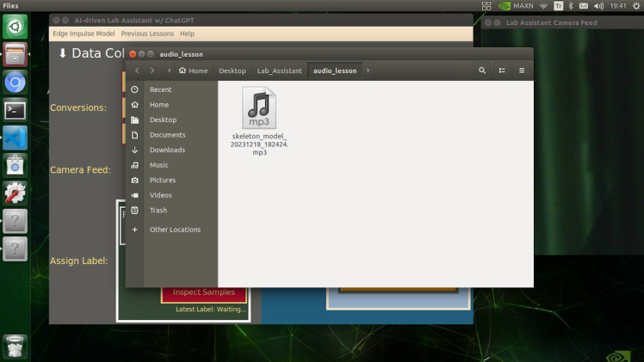This screenshot has height=362, width=644.
Task: Toggle list view in file manager toolbar
Action: click(502, 71)
